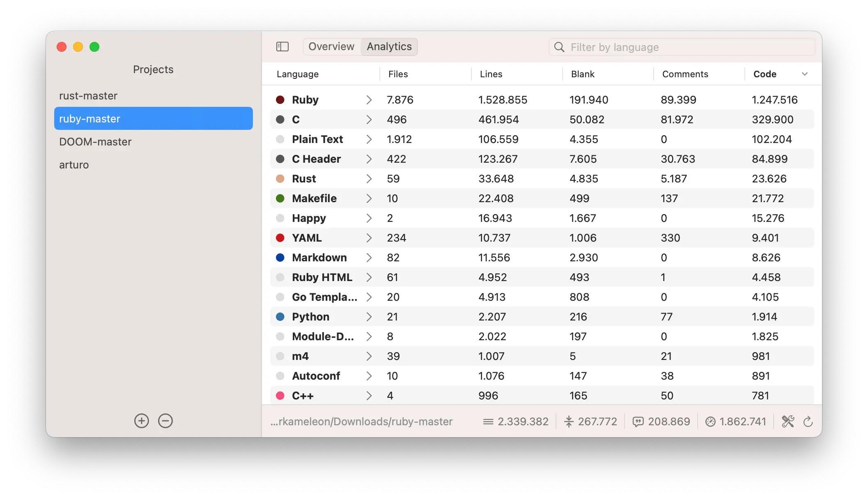
Task: Sort by the Files column header
Action: point(398,74)
